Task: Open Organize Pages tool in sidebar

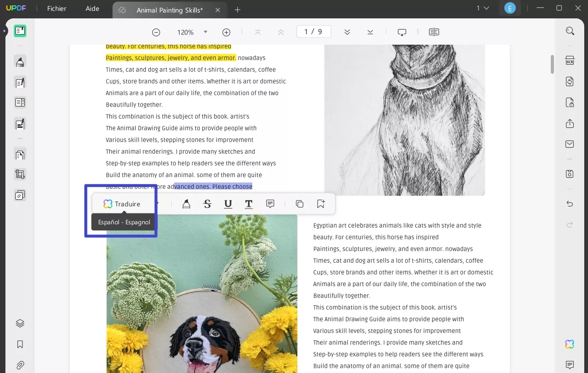Action: click(x=20, y=155)
